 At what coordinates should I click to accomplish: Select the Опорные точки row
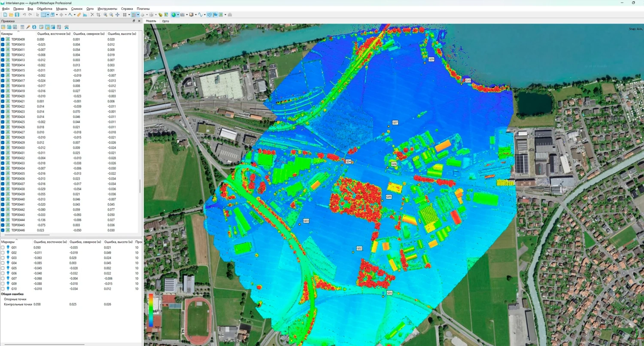click(x=71, y=299)
